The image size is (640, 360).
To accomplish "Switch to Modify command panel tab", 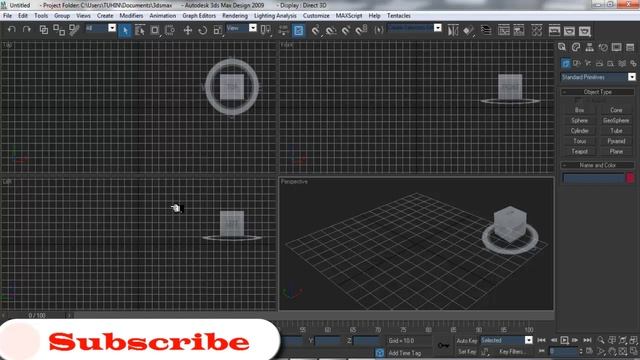I will (576, 47).
